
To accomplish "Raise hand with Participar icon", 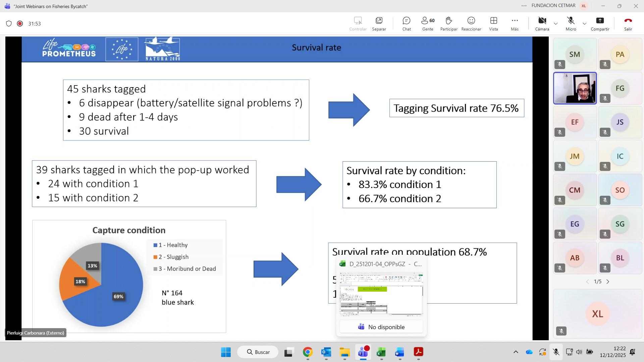I will tap(449, 23).
